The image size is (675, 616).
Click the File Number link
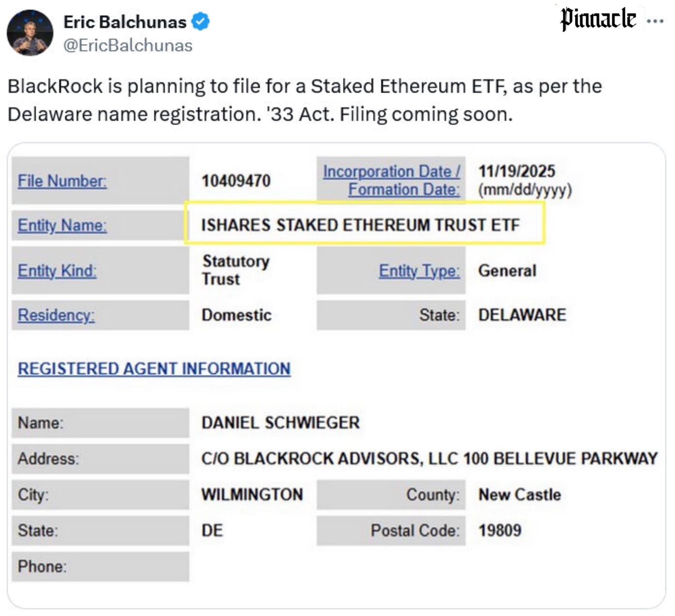(62, 181)
